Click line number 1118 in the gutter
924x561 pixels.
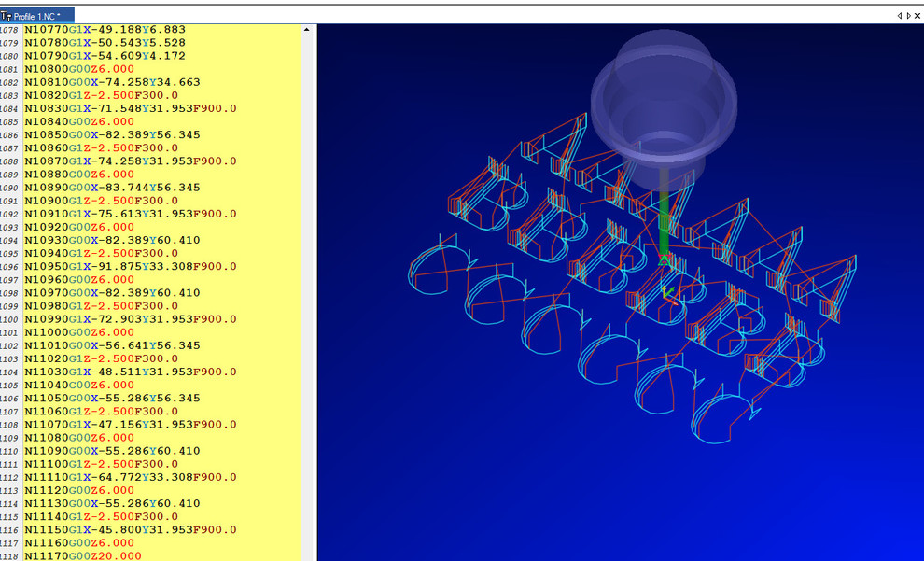click(9, 556)
